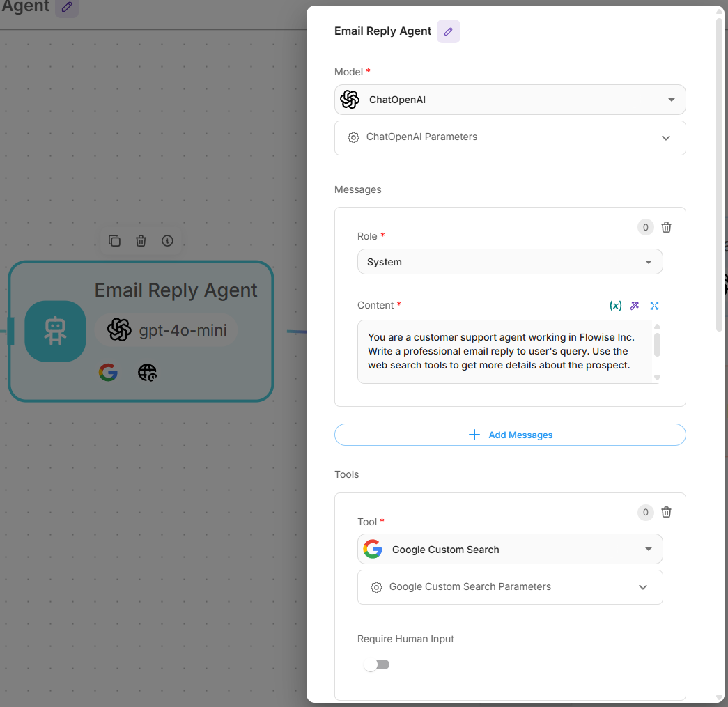Click the variable (x) icon above Content
Viewport: 728px width, 707px height.
click(x=615, y=306)
